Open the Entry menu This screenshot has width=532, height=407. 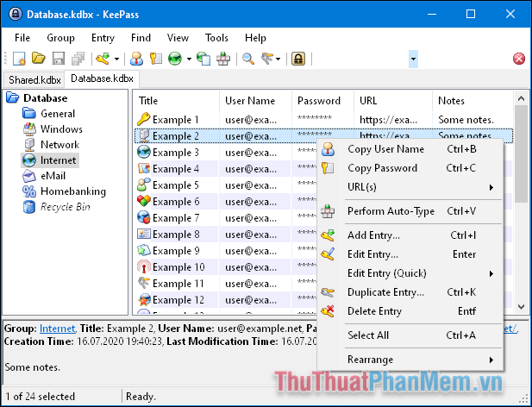coord(103,38)
